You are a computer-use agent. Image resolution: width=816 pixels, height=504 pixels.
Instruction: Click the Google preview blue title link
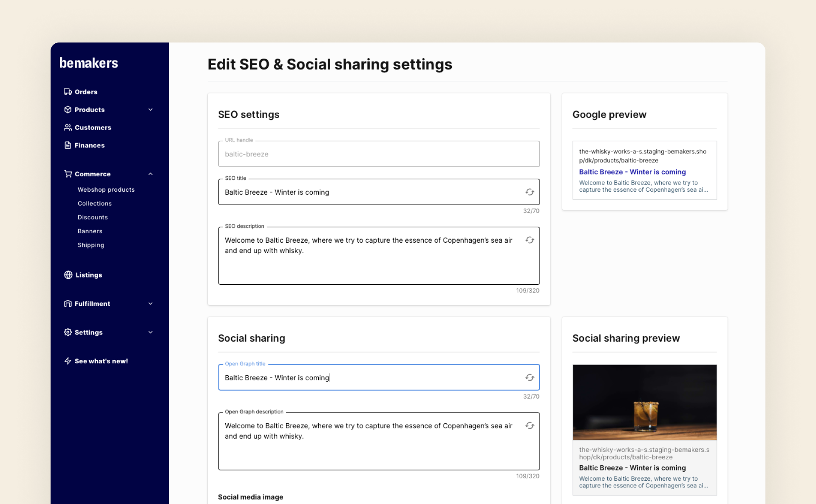pos(632,172)
